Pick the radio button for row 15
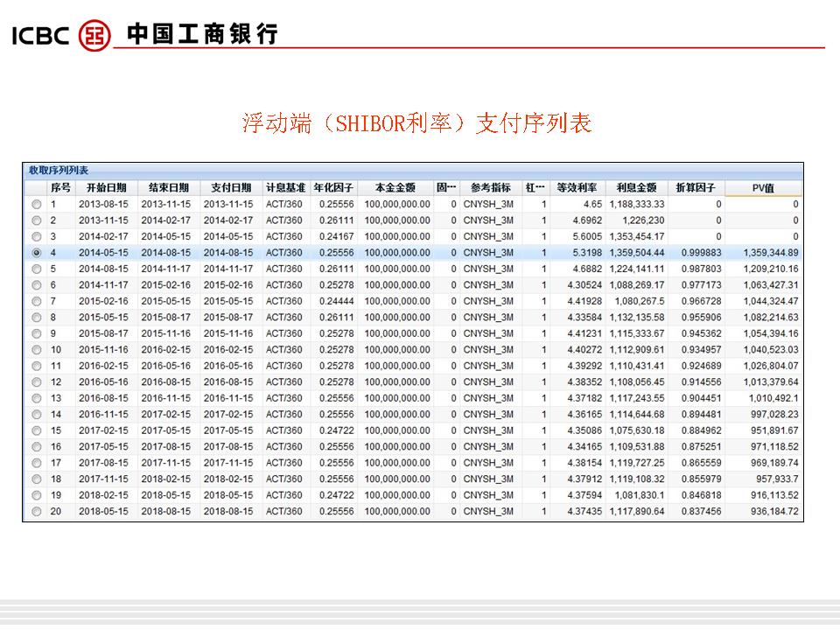The height and width of the screenshot is (630, 840). click(x=36, y=430)
